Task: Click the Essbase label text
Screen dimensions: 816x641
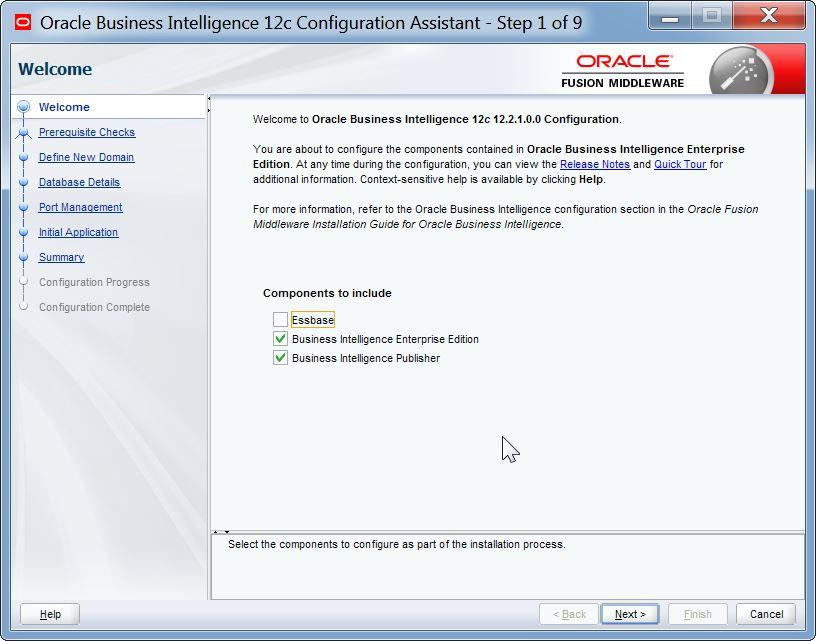Action: (x=313, y=320)
